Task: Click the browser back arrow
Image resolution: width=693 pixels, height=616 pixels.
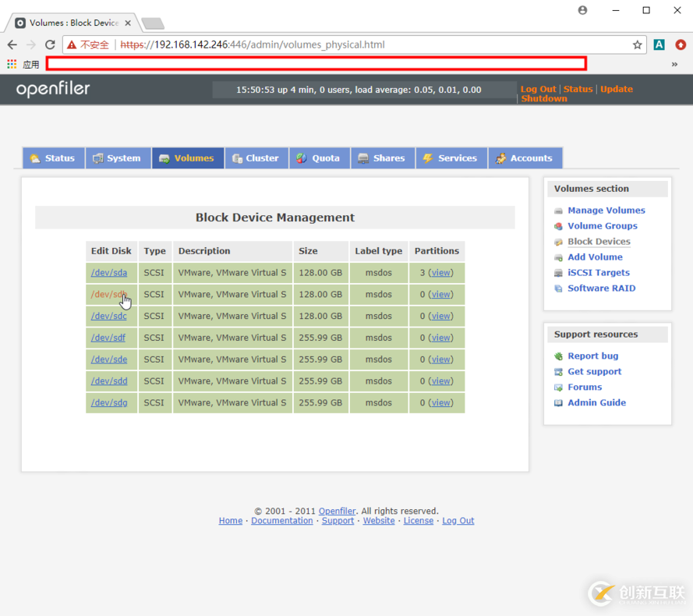Action: click(x=12, y=45)
